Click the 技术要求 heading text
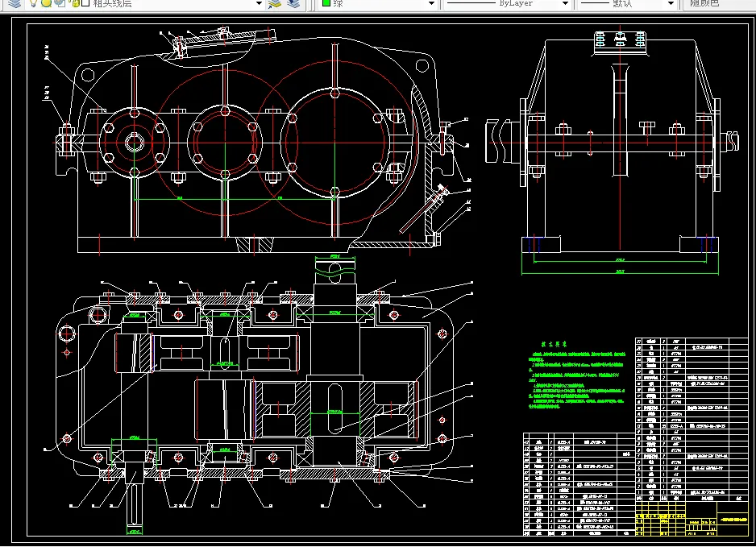Image resolution: width=756 pixels, height=547 pixels. click(554, 345)
